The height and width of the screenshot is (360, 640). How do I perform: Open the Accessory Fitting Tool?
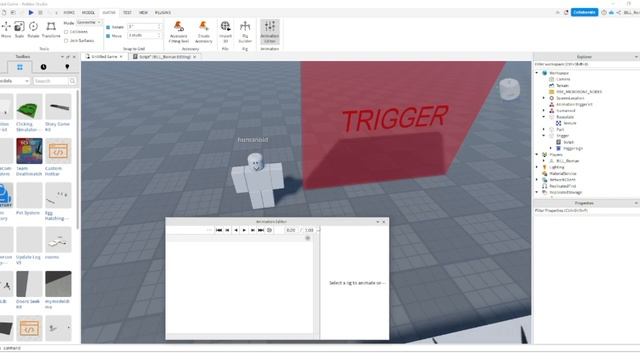(x=178, y=31)
